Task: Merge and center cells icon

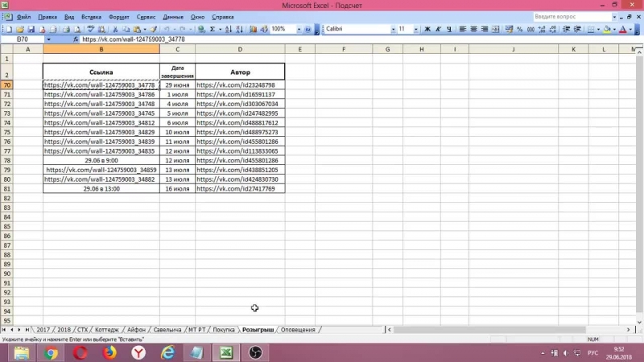Action: click(x=496, y=29)
